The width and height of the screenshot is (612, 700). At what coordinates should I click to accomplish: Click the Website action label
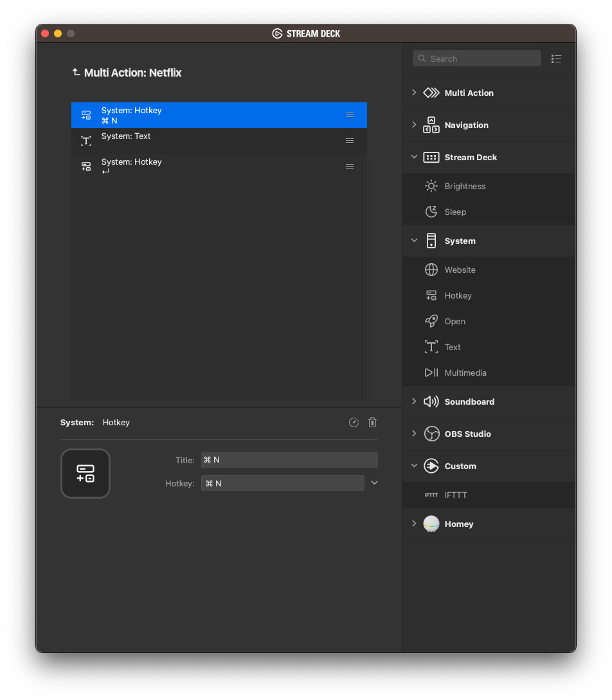point(460,270)
